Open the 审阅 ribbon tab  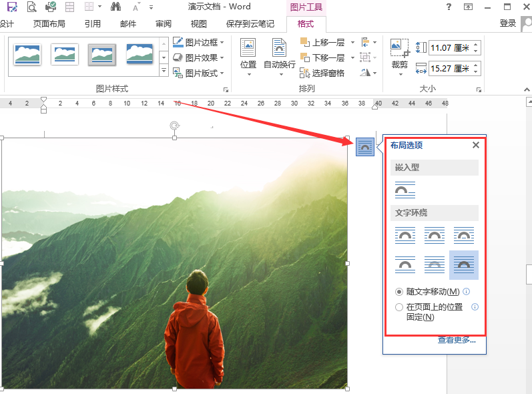point(164,24)
